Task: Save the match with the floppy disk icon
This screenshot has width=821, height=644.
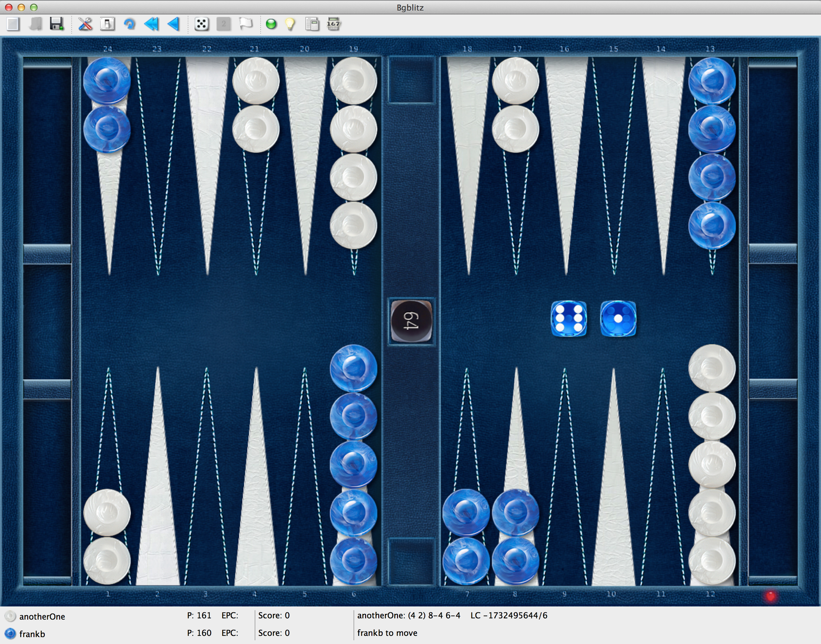Action: tap(57, 24)
